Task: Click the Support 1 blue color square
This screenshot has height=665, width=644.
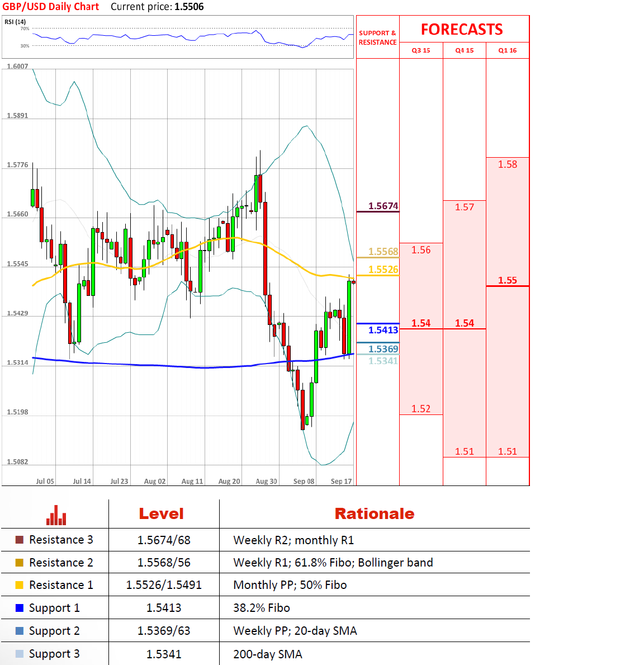Action: coord(19,608)
